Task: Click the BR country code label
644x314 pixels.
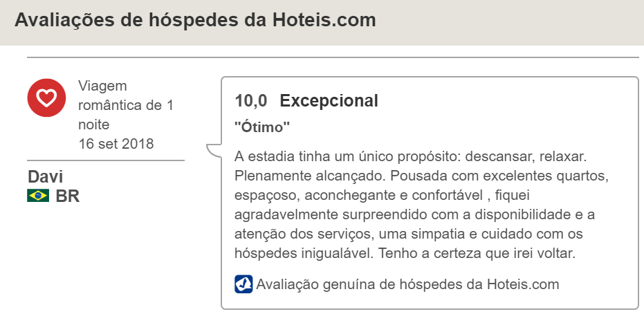Action: point(68,196)
